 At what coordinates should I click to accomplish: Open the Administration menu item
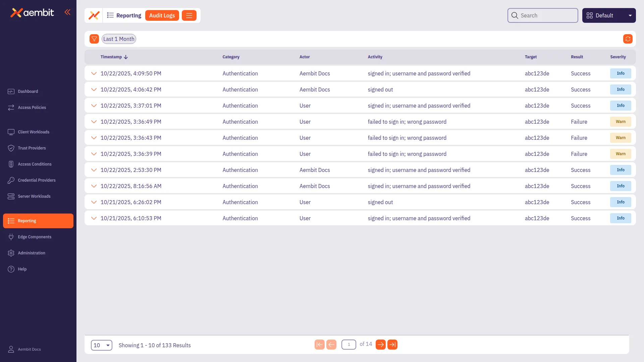32,253
